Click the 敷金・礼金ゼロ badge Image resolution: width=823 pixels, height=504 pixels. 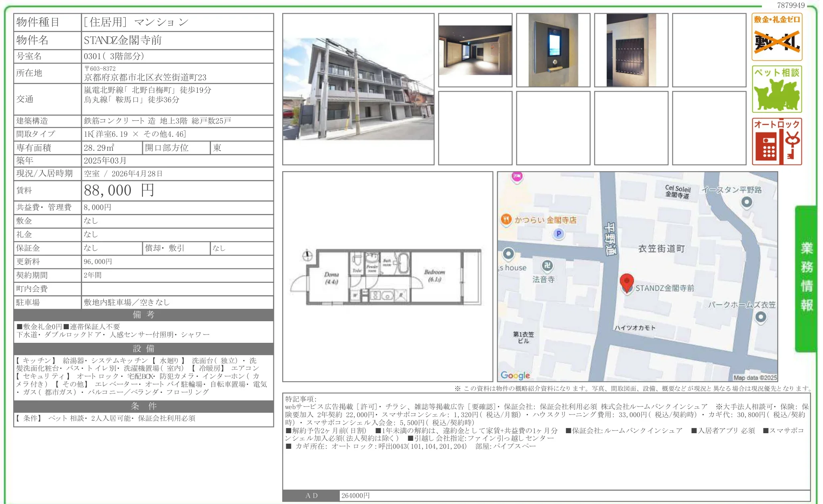point(777,37)
